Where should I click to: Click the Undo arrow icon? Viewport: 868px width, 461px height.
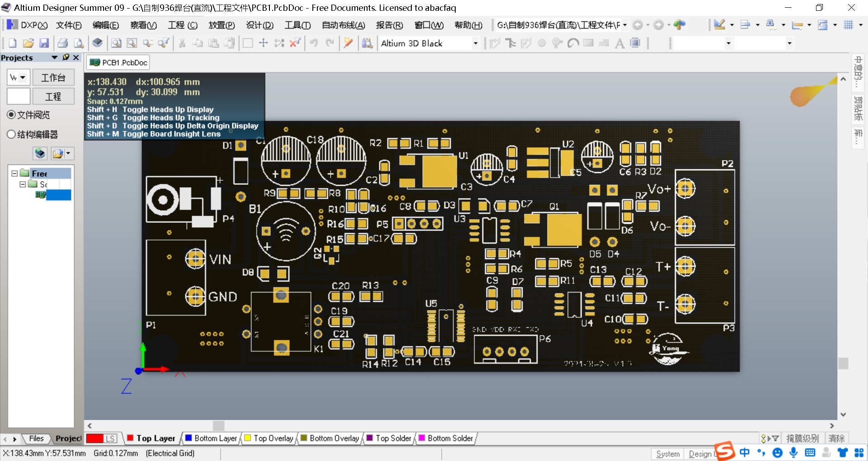click(314, 43)
